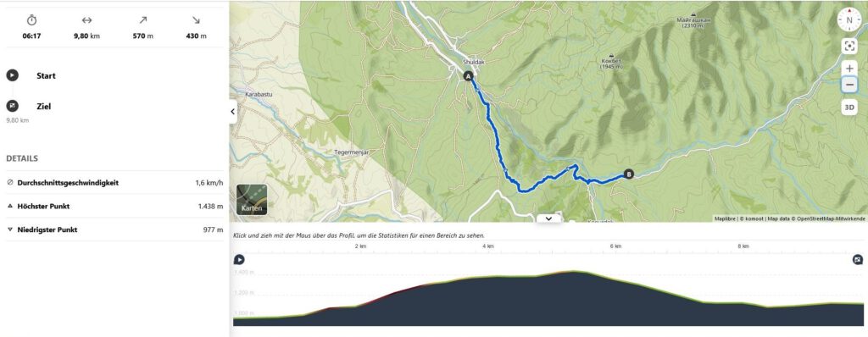This screenshot has height=337, width=868.
Task: Collapse the elevation profile with the chevron
Action: (548, 218)
